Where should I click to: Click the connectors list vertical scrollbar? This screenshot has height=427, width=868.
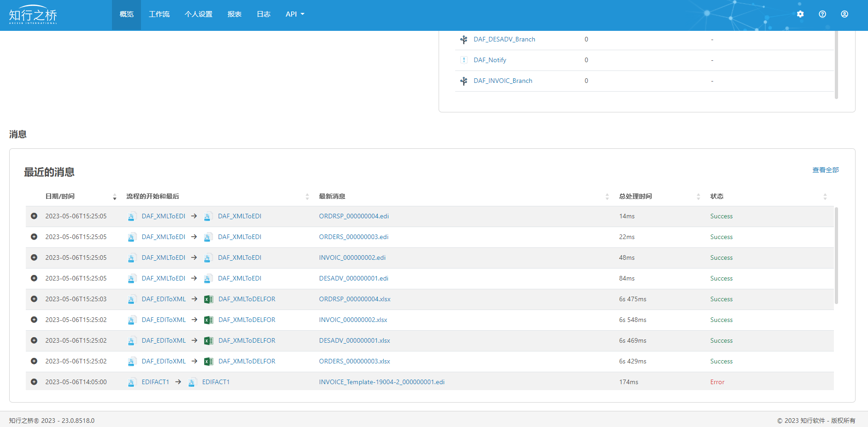pos(836,65)
